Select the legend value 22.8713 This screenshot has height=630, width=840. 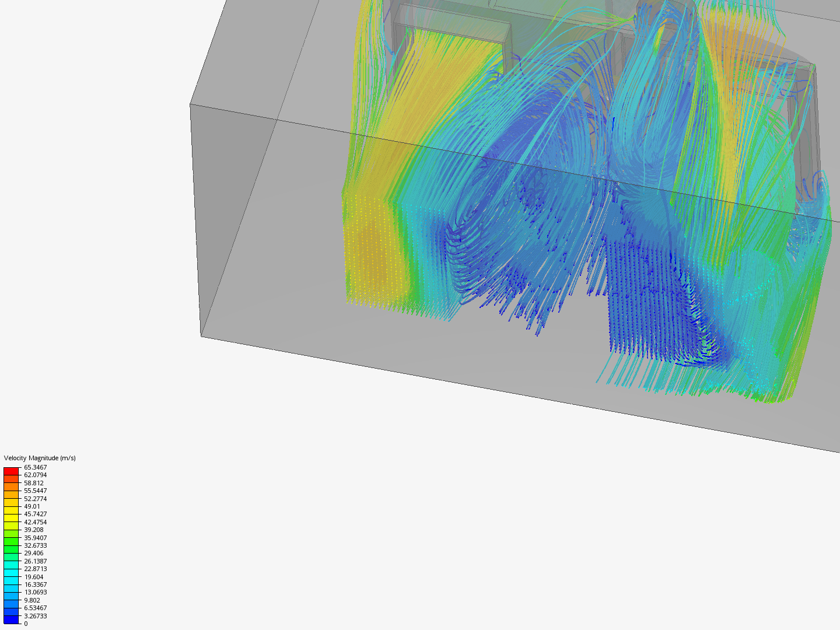pos(36,569)
